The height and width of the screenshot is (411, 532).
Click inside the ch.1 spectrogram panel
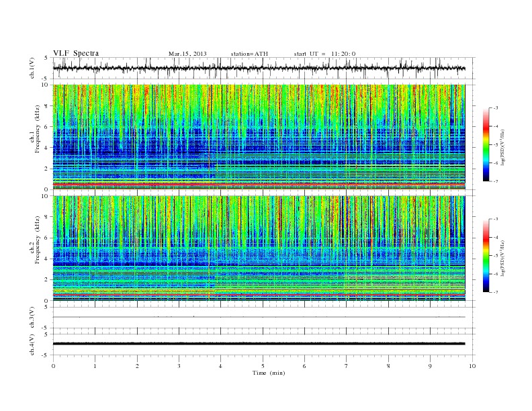[x=259, y=137]
